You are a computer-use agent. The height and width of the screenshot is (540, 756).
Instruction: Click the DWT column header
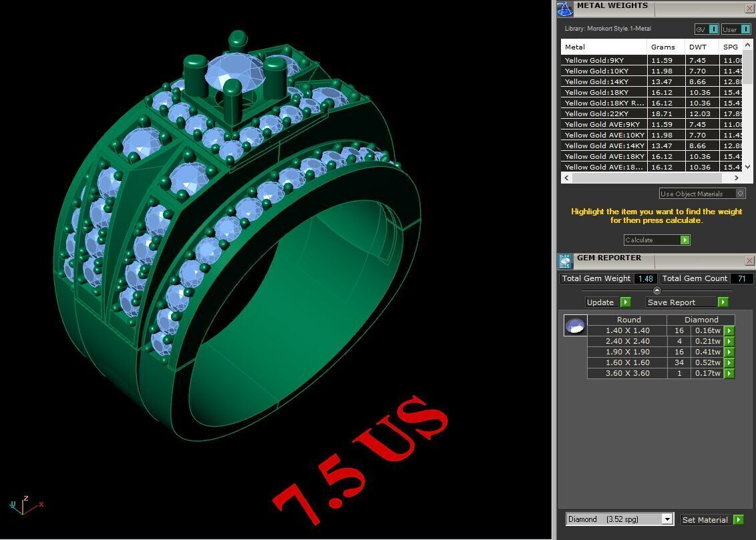point(702,47)
